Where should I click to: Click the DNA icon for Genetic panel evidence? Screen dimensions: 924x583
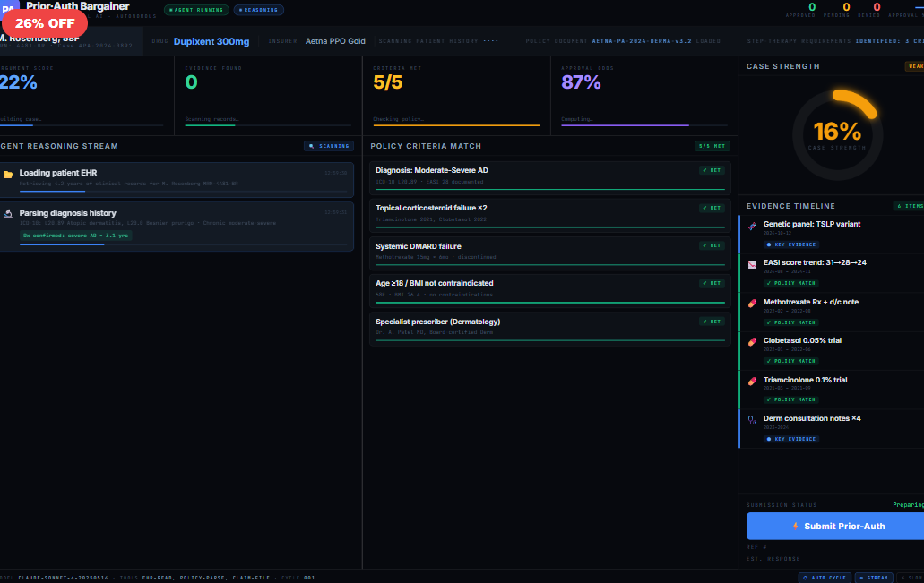[753, 225]
